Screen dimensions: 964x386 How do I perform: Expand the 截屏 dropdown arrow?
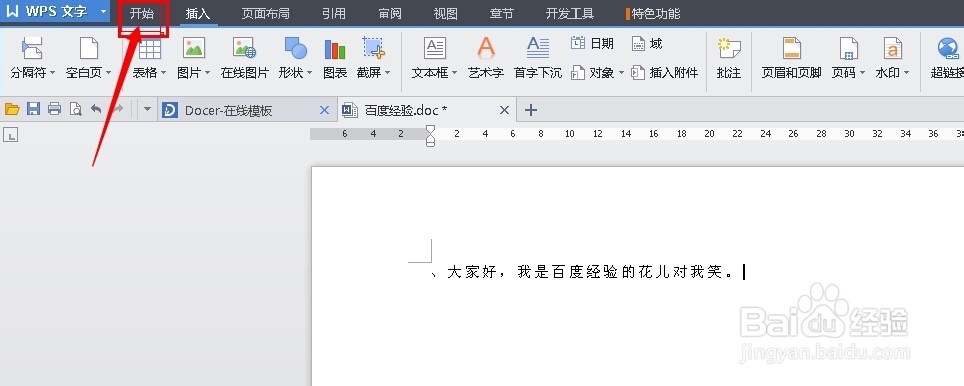pos(387,73)
